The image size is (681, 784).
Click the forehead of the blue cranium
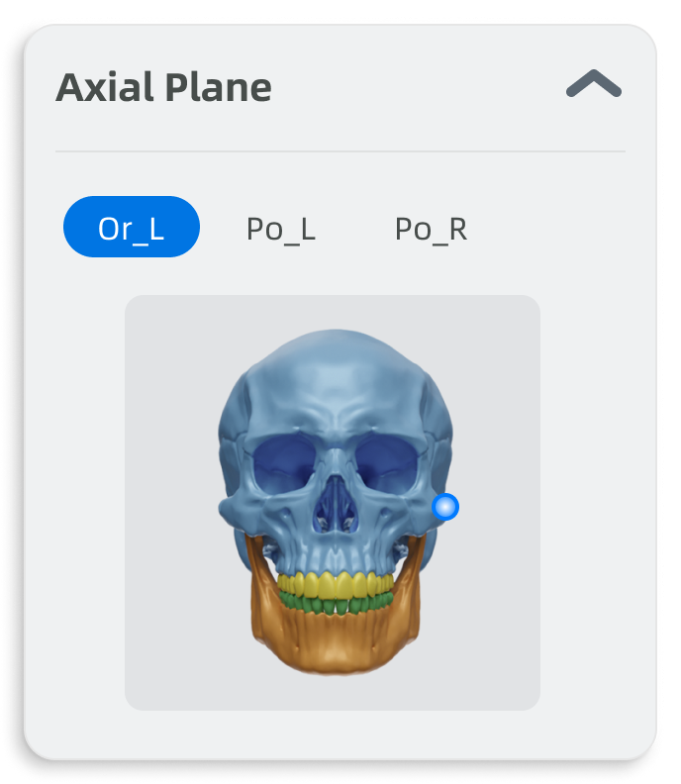[337, 396]
